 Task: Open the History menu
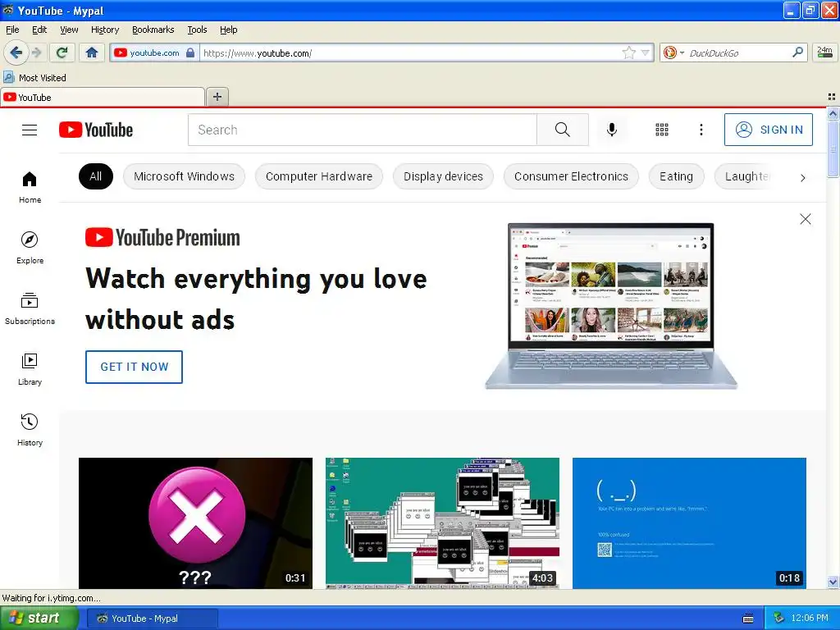104,30
